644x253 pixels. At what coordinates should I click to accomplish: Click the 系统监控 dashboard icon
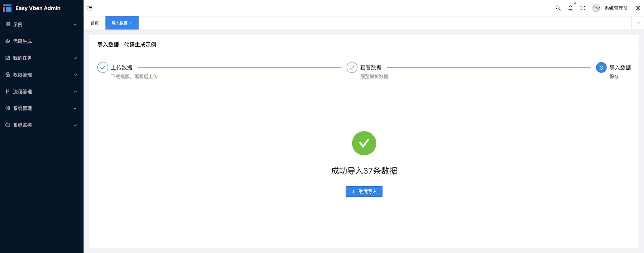8,125
